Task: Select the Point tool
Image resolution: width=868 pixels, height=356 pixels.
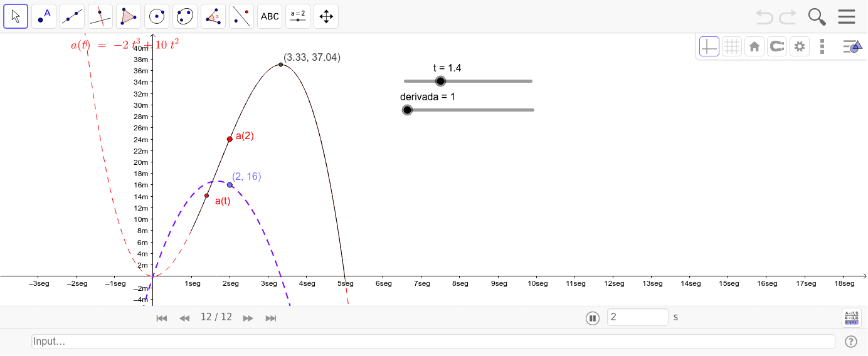Action: 44,16
